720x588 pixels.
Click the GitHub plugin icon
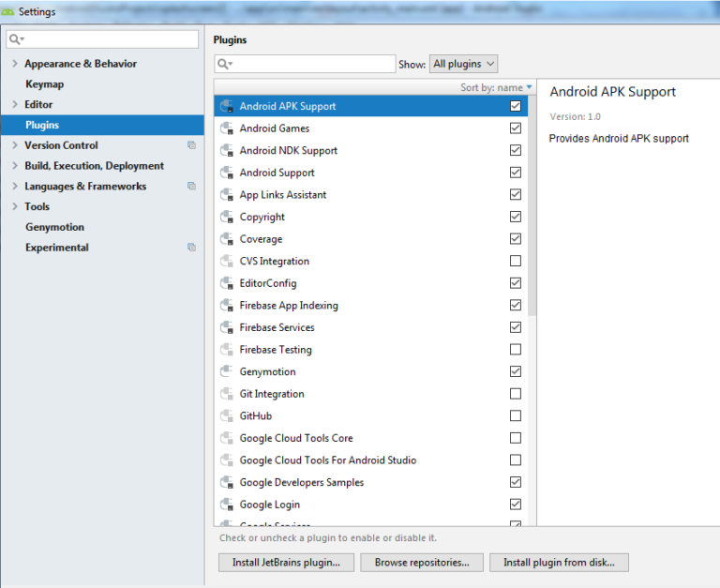[x=226, y=416]
